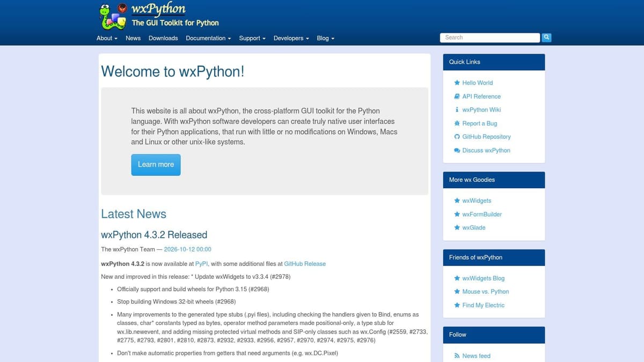This screenshot has height=362, width=644.
Task: Click the wxPython title in header
Action: (x=158, y=9)
